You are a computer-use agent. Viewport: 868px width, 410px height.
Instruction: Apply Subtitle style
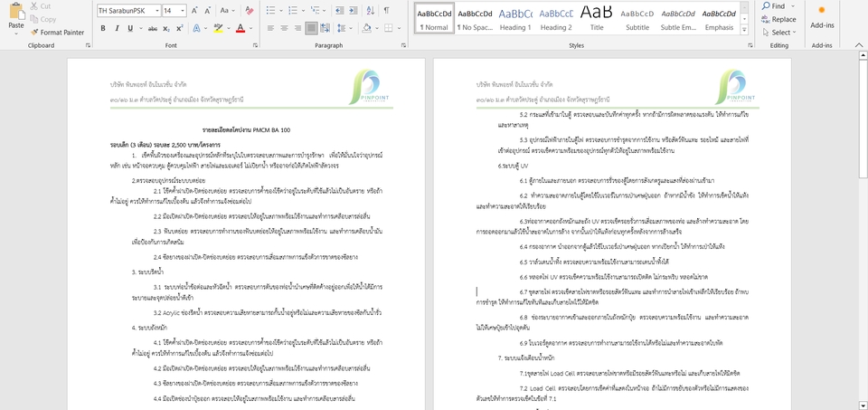637,18
